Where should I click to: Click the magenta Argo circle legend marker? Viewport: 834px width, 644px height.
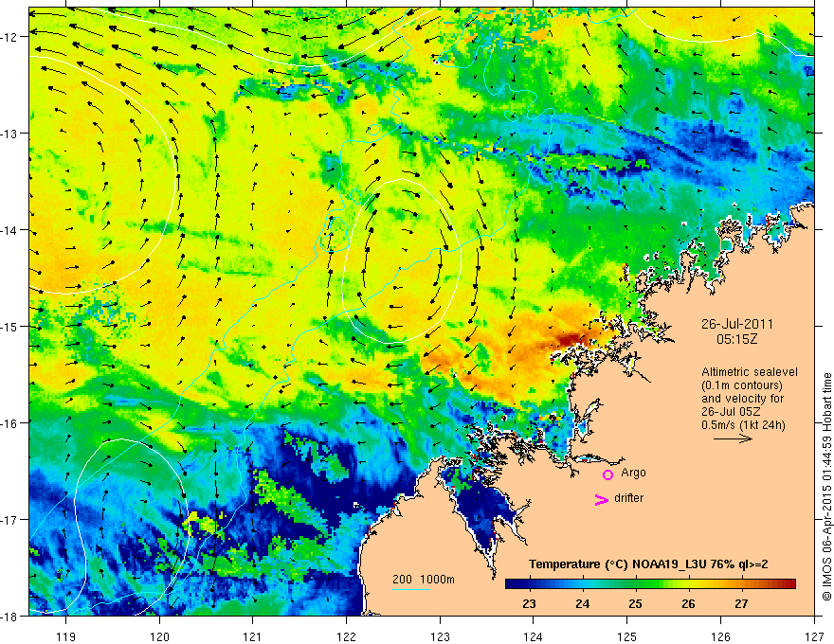pos(607,474)
